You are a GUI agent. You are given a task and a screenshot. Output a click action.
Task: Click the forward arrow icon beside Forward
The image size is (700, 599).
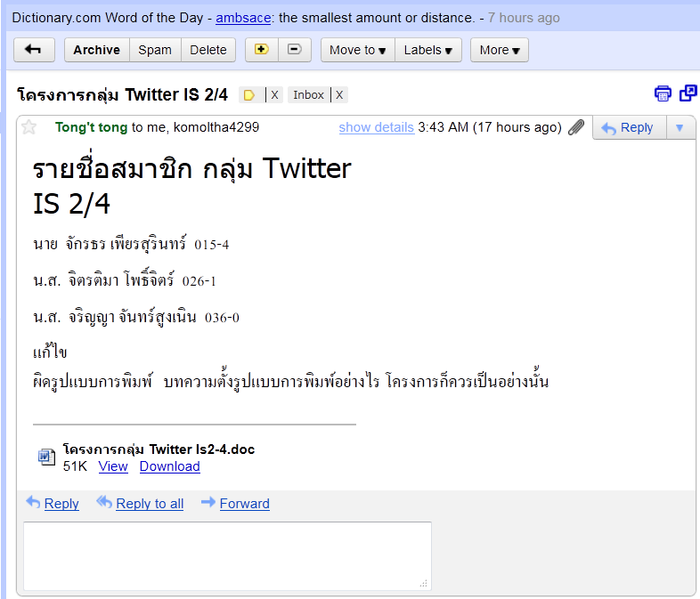(x=208, y=502)
